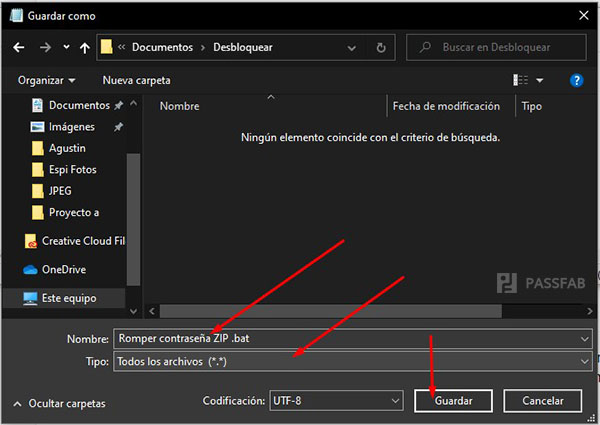Create a Nueva carpeta
The height and width of the screenshot is (425, 600).
137,80
